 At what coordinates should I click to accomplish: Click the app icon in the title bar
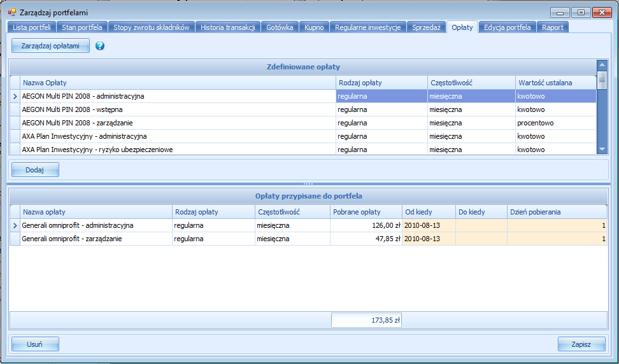[x=12, y=12]
